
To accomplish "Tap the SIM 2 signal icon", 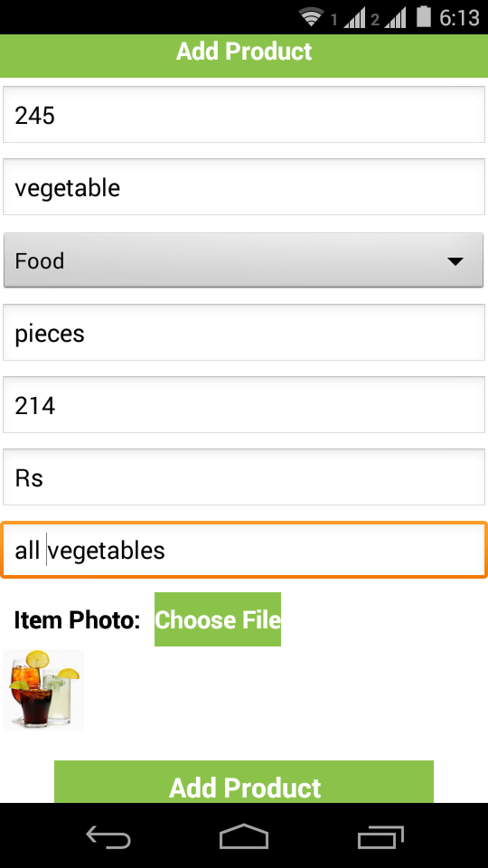I will click(389, 19).
